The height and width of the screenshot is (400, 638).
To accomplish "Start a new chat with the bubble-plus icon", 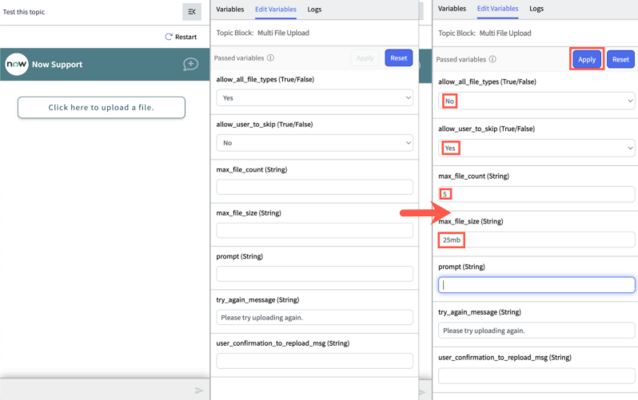I will point(190,64).
